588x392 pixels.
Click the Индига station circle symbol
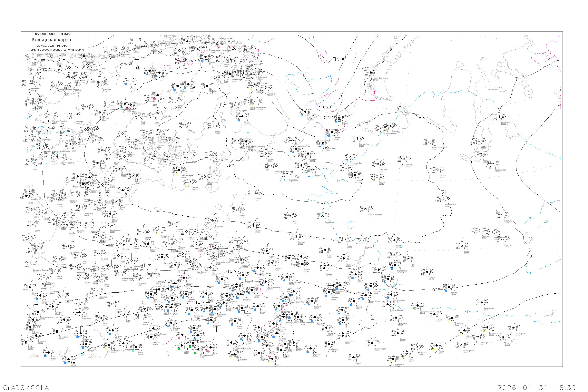pyautogui.click(x=332, y=132)
